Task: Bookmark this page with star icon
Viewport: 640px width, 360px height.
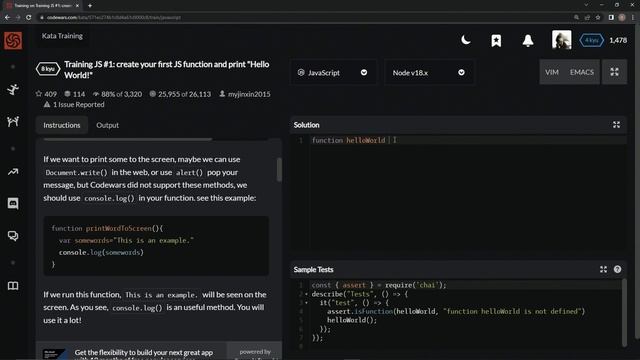Action: (x=598, y=17)
